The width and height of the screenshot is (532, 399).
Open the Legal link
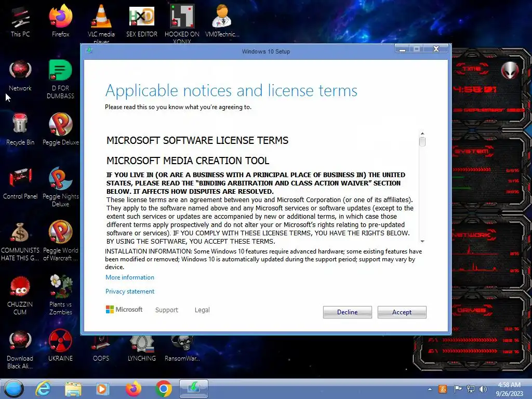(202, 310)
